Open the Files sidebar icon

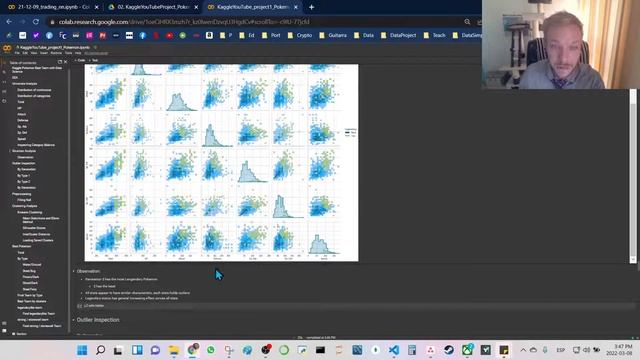click(4, 100)
